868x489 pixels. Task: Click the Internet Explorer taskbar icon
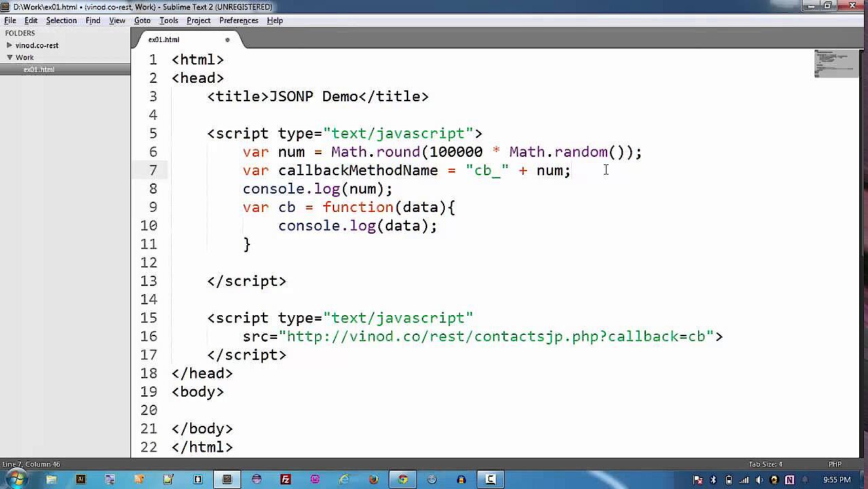pyautogui.click(x=344, y=479)
